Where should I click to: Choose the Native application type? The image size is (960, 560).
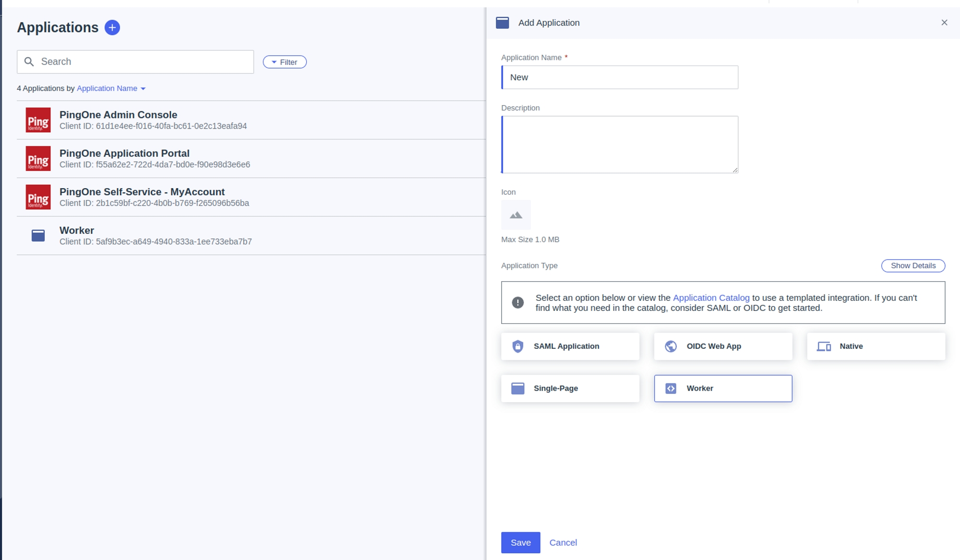876,346
